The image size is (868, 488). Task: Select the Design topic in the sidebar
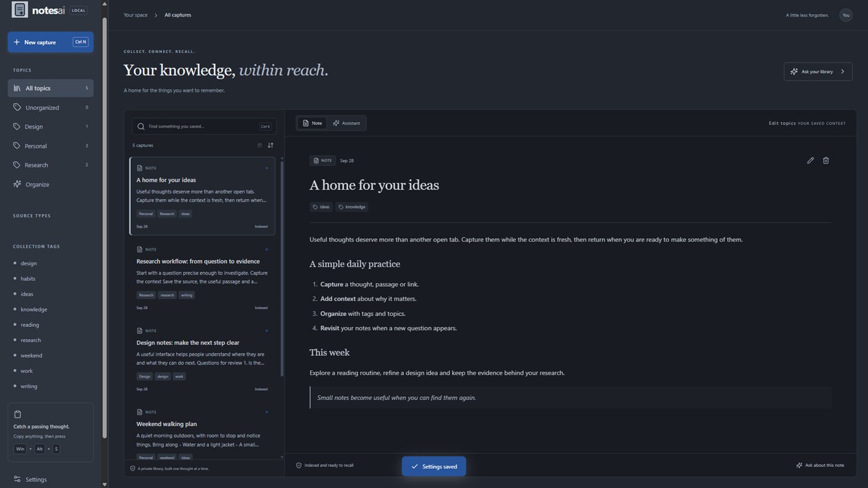click(50, 126)
